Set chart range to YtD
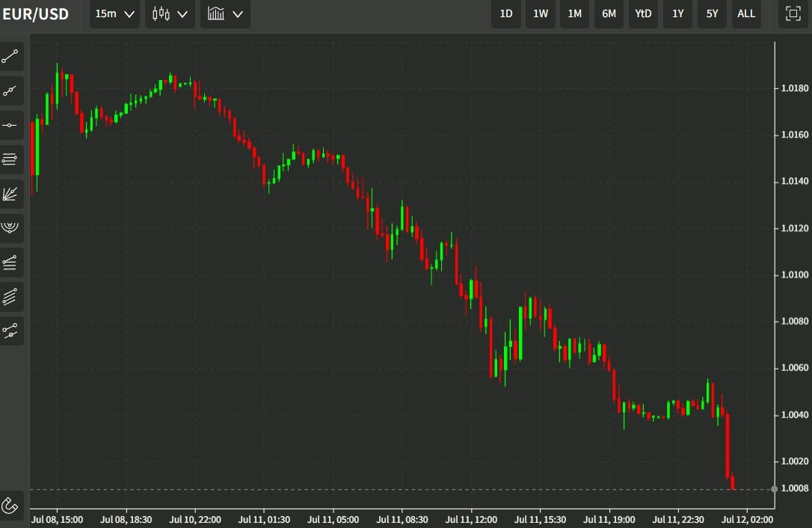This screenshot has height=528, width=812. pos(643,13)
